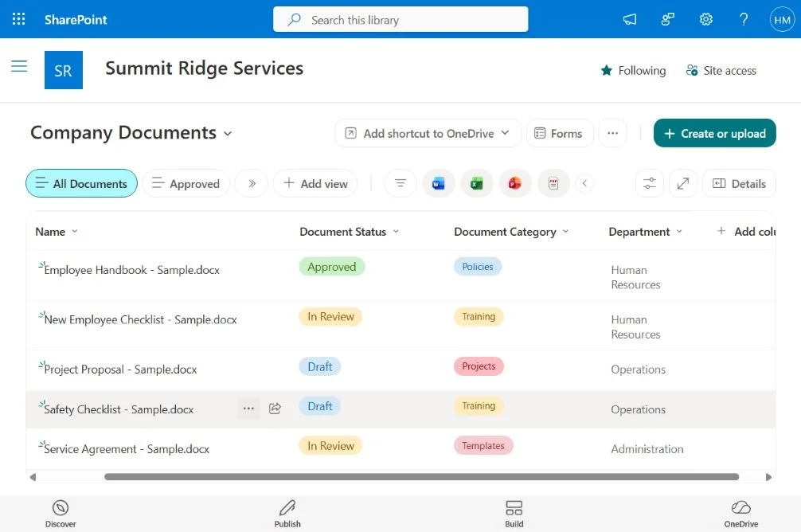Click the Templates category pill

click(x=483, y=446)
